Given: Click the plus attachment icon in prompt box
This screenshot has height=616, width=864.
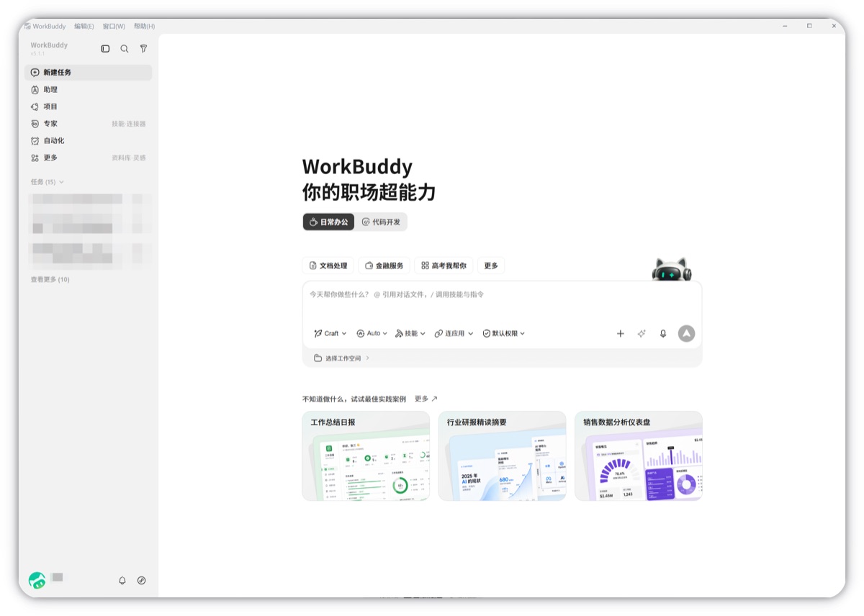Looking at the screenshot, I should pyautogui.click(x=621, y=334).
